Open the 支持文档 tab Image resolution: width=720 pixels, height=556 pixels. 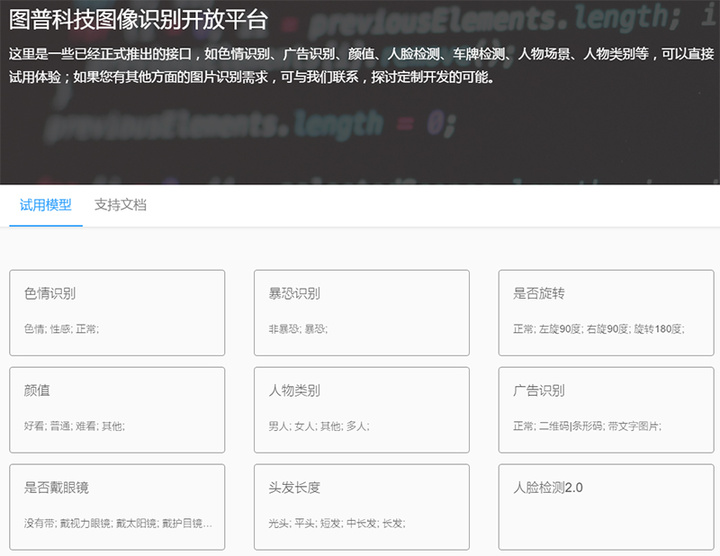pyautogui.click(x=120, y=205)
